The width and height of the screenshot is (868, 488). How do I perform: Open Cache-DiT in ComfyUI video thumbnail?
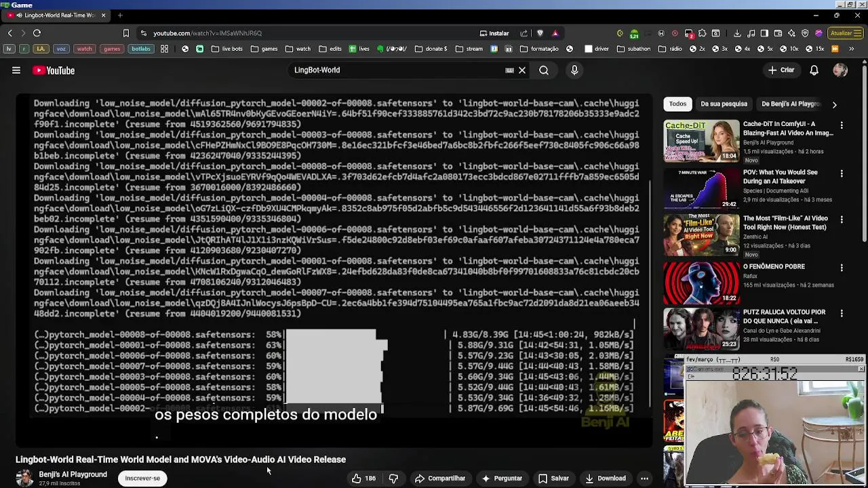(x=701, y=141)
